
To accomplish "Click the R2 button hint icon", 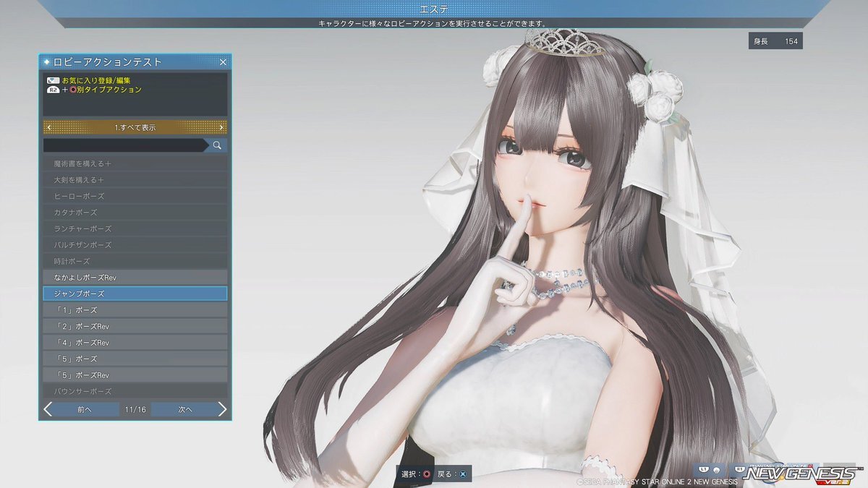I will (x=53, y=90).
